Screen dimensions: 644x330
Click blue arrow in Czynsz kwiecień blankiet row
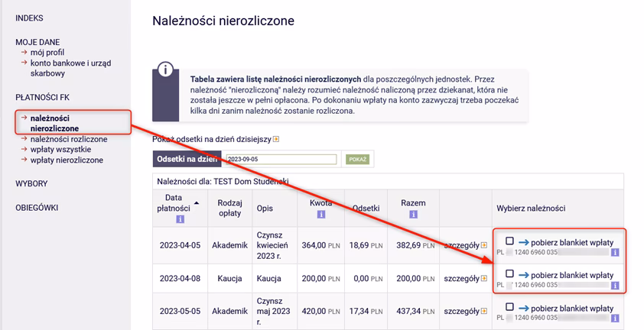[524, 243]
